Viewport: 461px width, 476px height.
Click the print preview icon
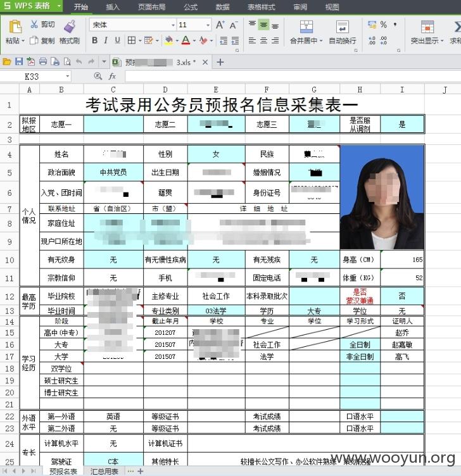[67, 62]
